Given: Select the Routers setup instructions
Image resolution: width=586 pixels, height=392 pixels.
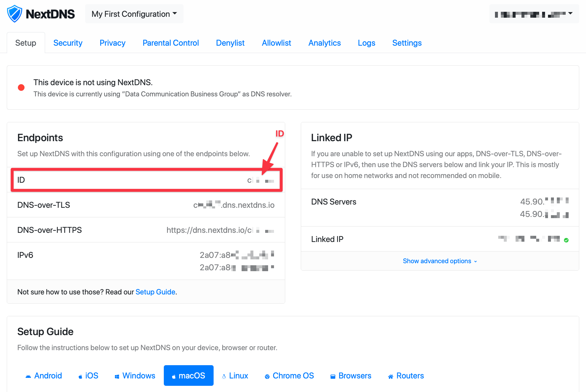Looking at the screenshot, I should (x=406, y=375).
